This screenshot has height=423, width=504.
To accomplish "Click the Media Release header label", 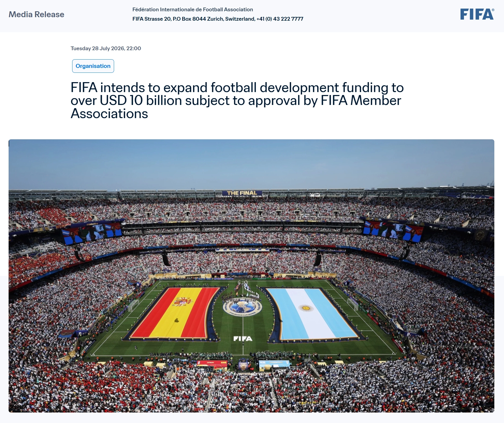I will tap(36, 14).
